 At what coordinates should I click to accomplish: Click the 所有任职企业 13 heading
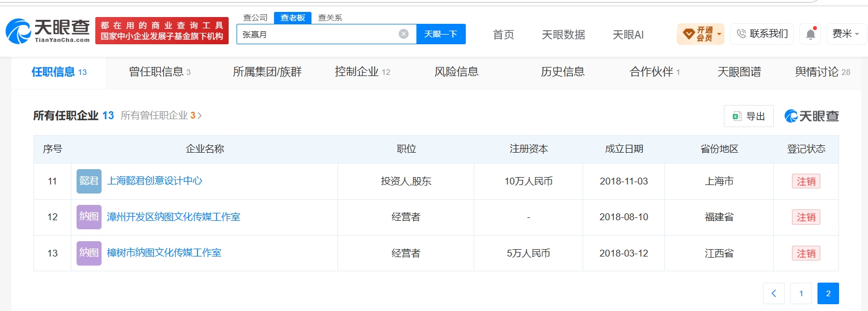[74, 116]
